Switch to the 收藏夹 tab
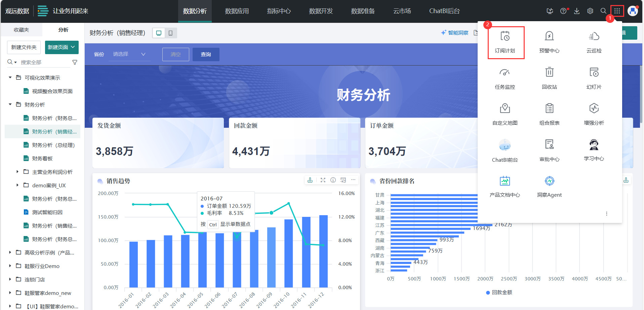The width and height of the screenshot is (644, 310). 21,30
